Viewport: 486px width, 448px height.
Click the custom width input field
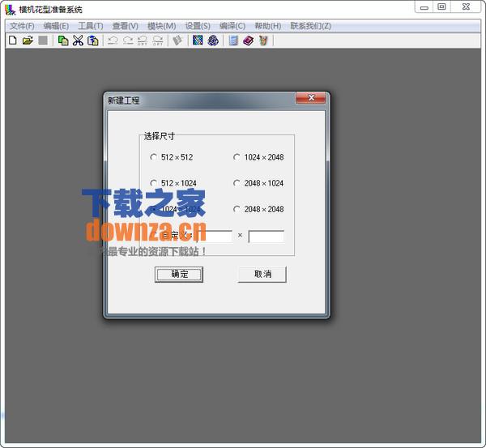(214, 237)
